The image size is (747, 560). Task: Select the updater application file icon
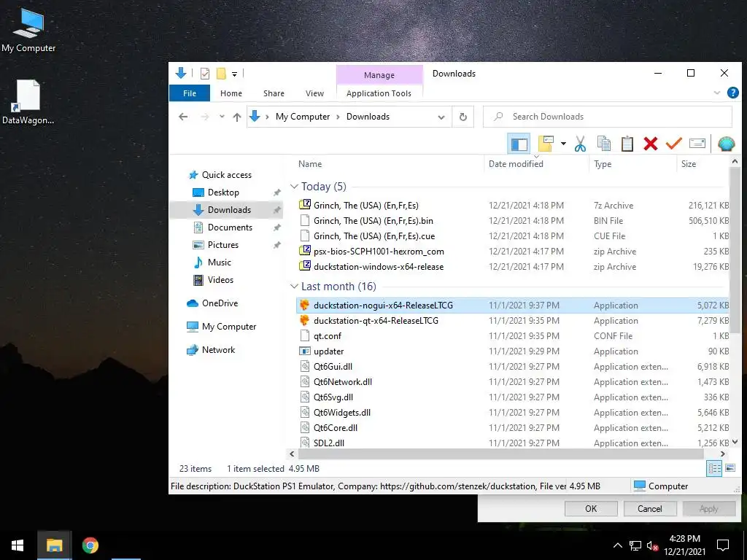(304, 351)
